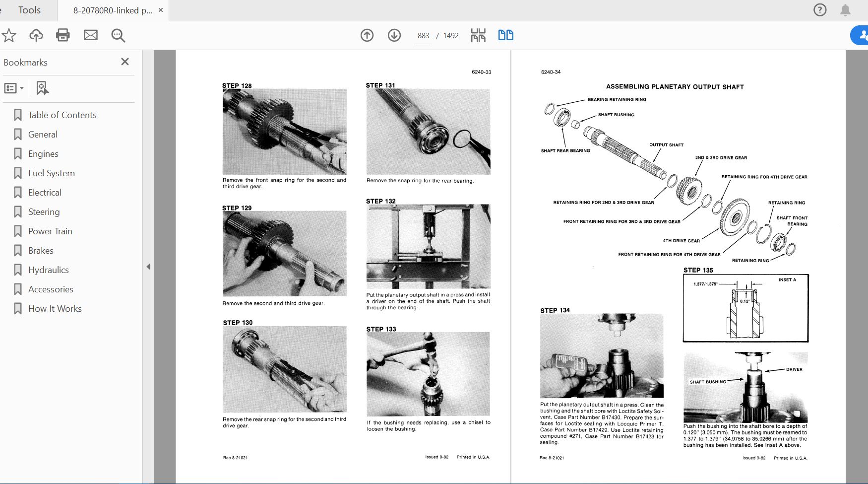The width and height of the screenshot is (868, 484).
Task: Go to next page arrow
Action: [394, 35]
